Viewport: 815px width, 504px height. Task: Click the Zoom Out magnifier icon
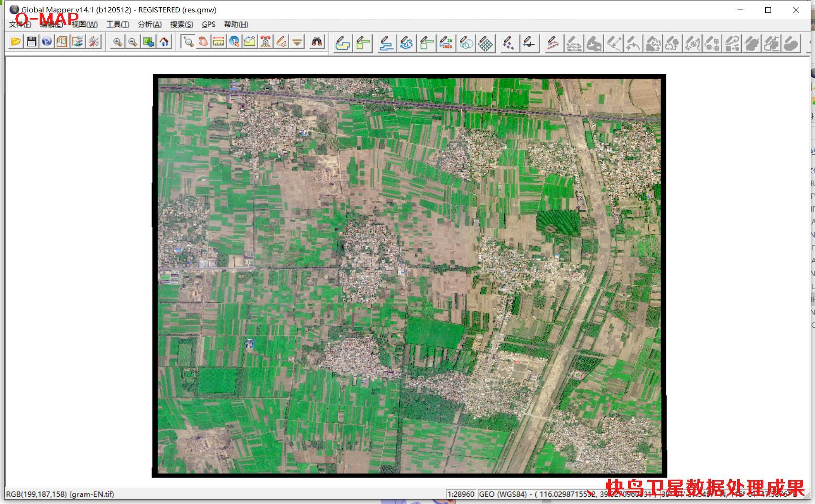click(x=133, y=42)
